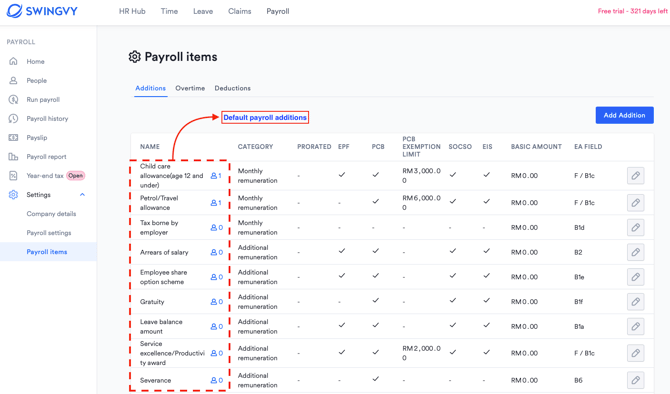Open Payroll history page
This screenshot has width=670, height=394.
click(x=47, y=118)
